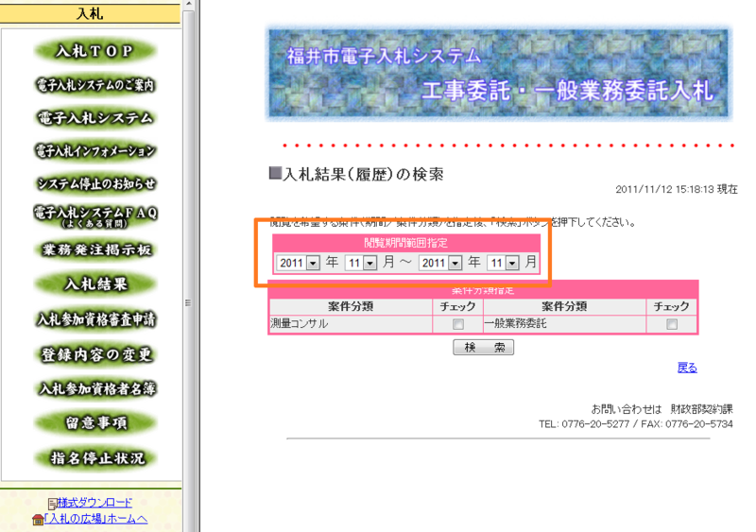Click the timestamp 2011/11/12 15:18:13 現在
The image size is (756, 532).
click(x=677, y=189)
